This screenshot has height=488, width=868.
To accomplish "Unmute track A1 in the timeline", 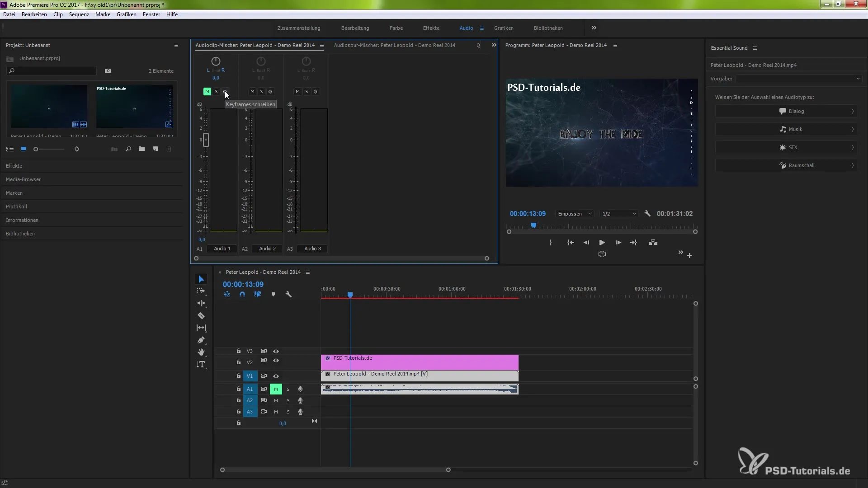I will 276,389.
